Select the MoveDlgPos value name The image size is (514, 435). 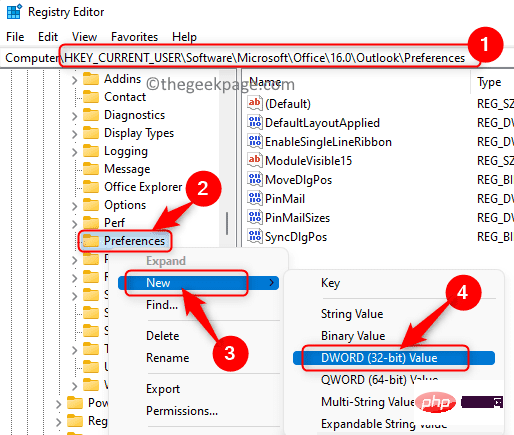tap(299, 180)
